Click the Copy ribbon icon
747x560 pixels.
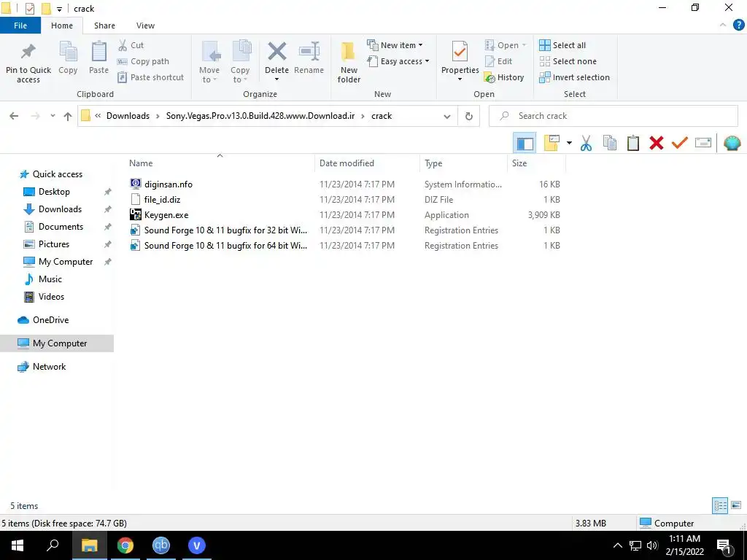(x=68, y=52)
